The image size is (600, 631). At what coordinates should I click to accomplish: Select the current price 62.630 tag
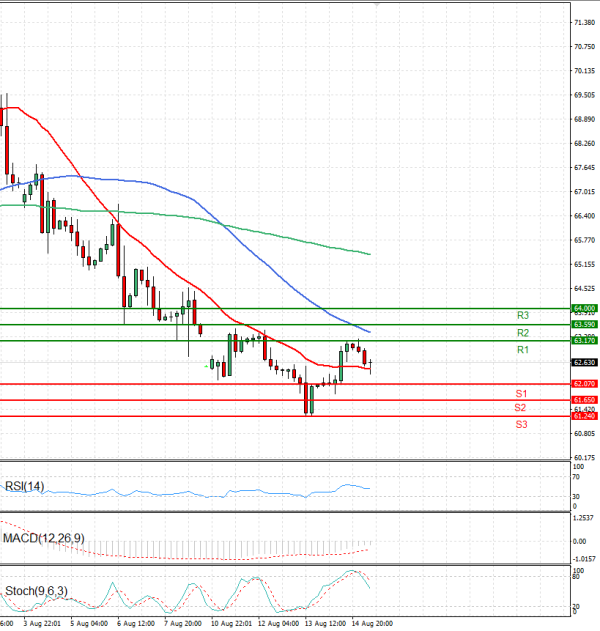pos(585,363)
